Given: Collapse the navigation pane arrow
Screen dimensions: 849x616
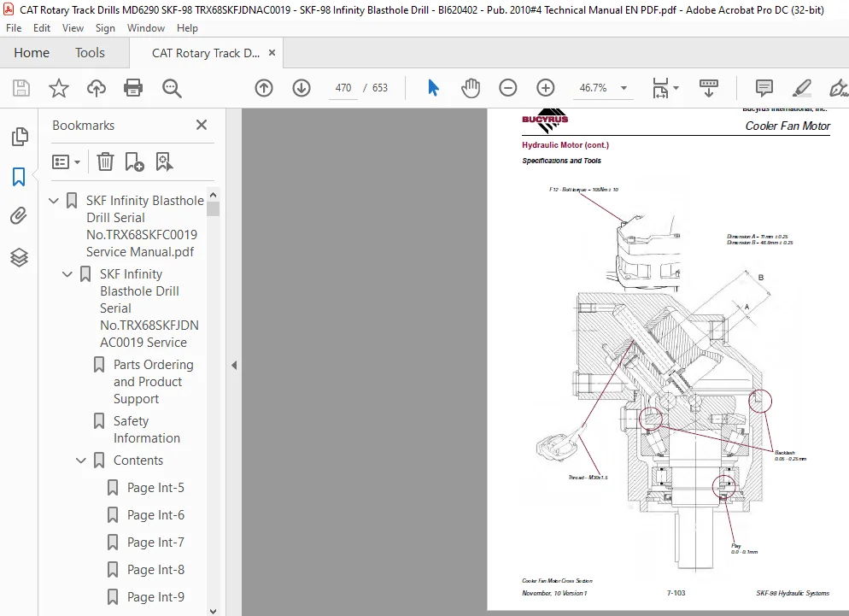Looking at the screenshot, I should click(234, 365).
